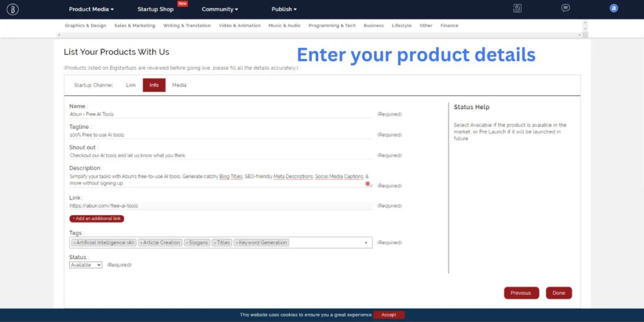Click the Status Help heading
644x322 pixels.
click(x=472, y=107)
